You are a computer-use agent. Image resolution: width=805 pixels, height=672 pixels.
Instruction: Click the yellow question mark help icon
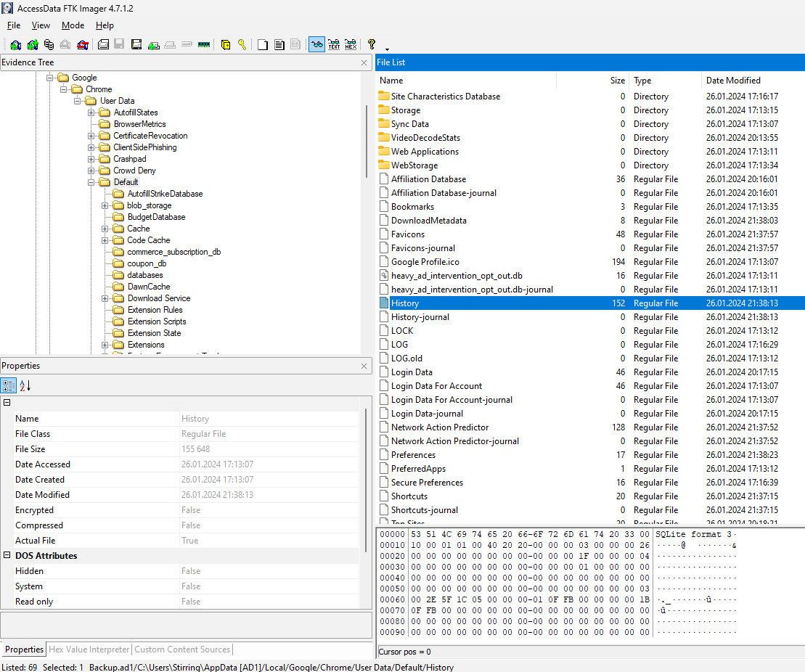[x=372, y=45]
